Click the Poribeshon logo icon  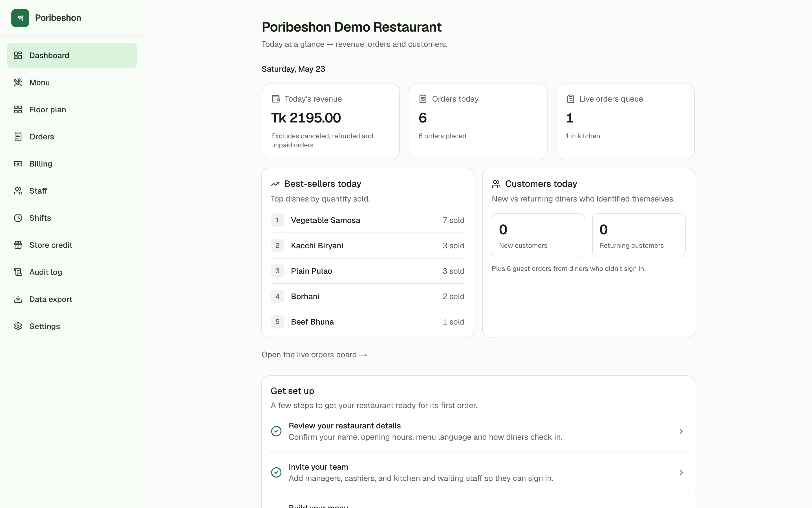[x=20, y=18]
